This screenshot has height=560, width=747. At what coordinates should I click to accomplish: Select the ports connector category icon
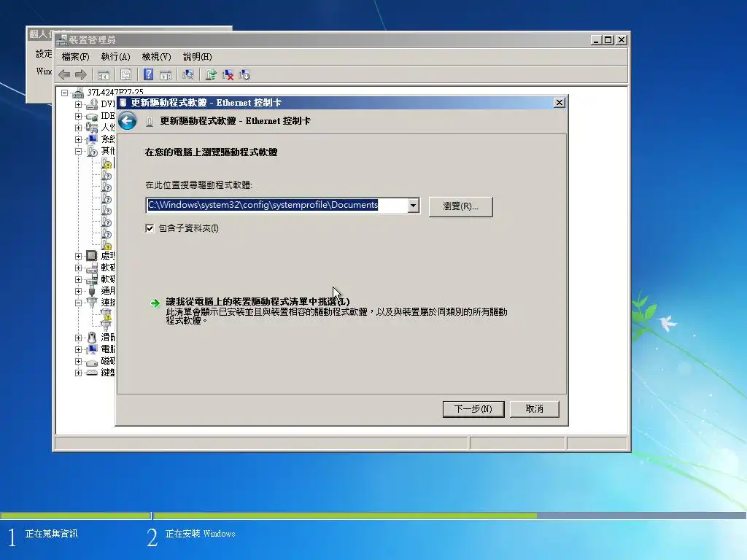click(92, 303)
